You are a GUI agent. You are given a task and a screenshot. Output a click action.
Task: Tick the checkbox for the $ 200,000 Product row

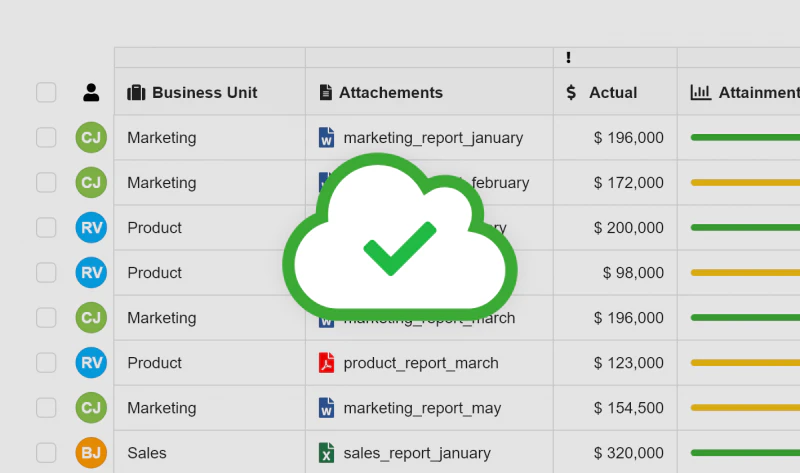tap(46, 228)
